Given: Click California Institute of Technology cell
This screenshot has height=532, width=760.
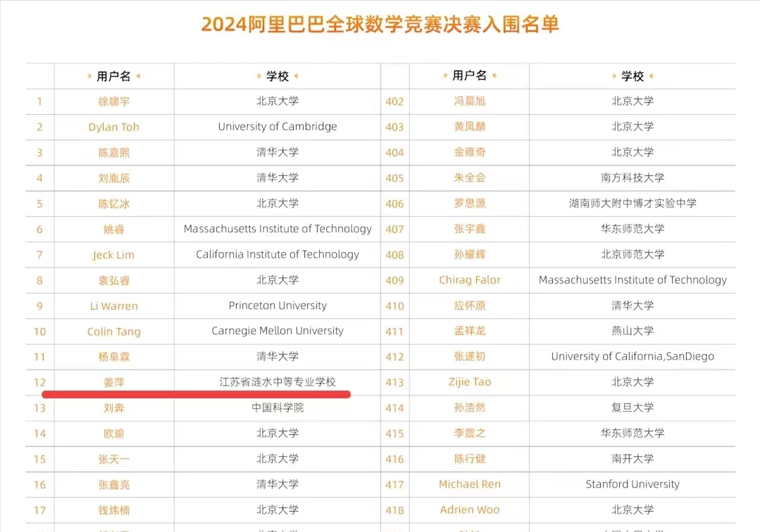Looking at the screenshot, I should pos(278,255).
